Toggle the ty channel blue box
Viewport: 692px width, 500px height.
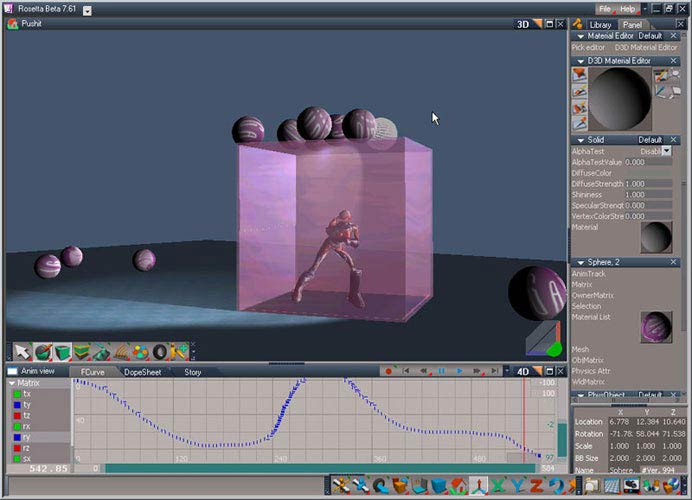tap(16, 405)
